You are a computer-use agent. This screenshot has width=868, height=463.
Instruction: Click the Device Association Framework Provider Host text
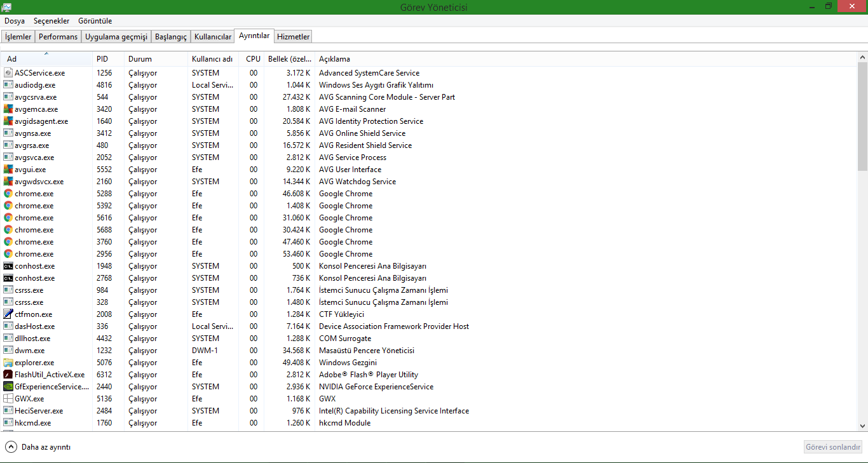(x=394, y=326)
